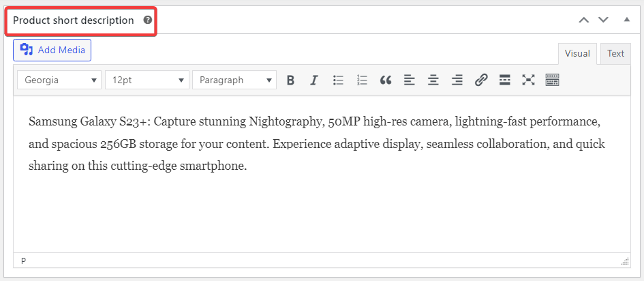Enter fullscreen distraction-free mode
Viewport: 644px width, 281px height.
coord(529,80)
